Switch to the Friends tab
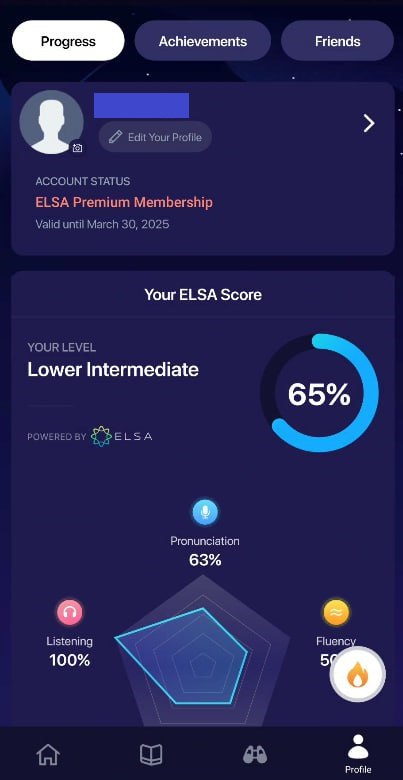The image size is (403, 780). pos(337,41)
